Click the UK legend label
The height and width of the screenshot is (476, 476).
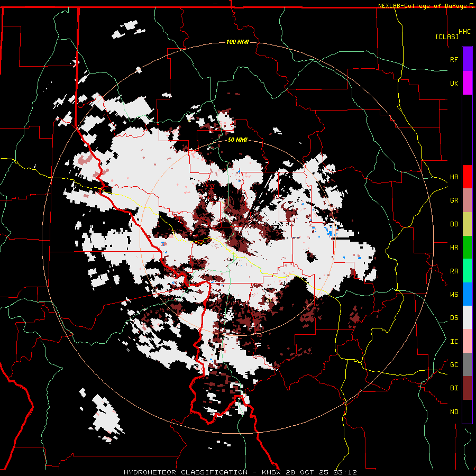454,83
